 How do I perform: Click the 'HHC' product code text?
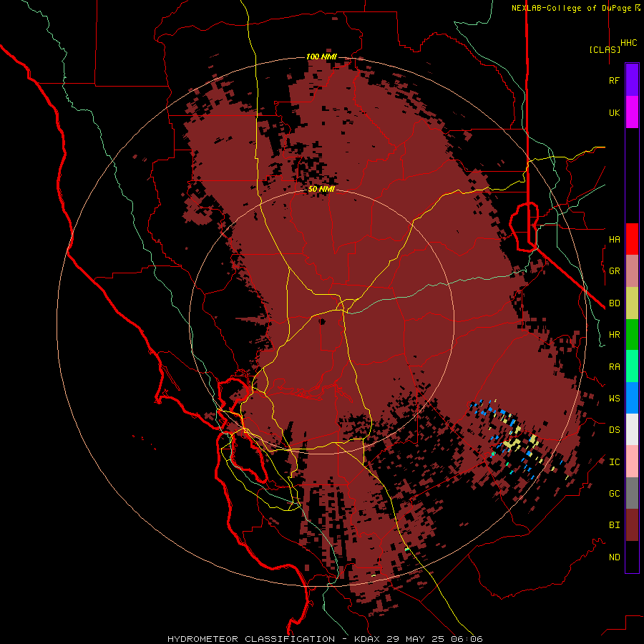point(629,43)
